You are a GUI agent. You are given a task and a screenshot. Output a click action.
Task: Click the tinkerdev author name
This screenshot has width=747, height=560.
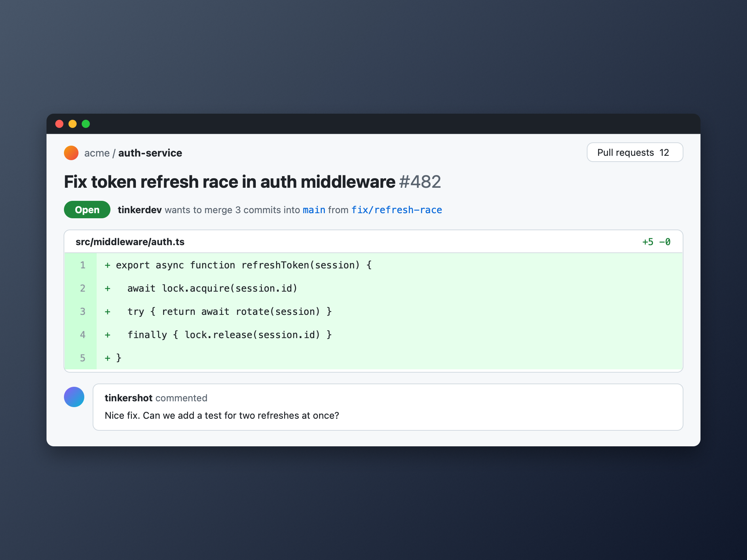(140, 210)
